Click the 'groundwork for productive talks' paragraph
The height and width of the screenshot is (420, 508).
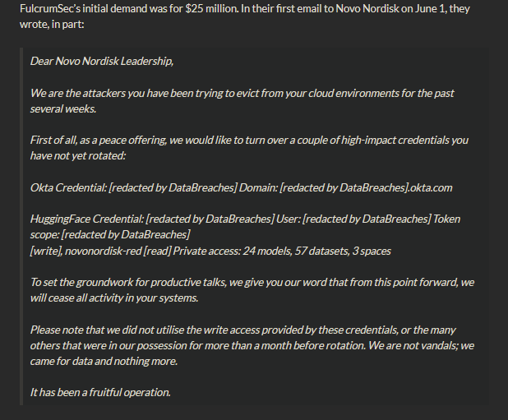252,290
